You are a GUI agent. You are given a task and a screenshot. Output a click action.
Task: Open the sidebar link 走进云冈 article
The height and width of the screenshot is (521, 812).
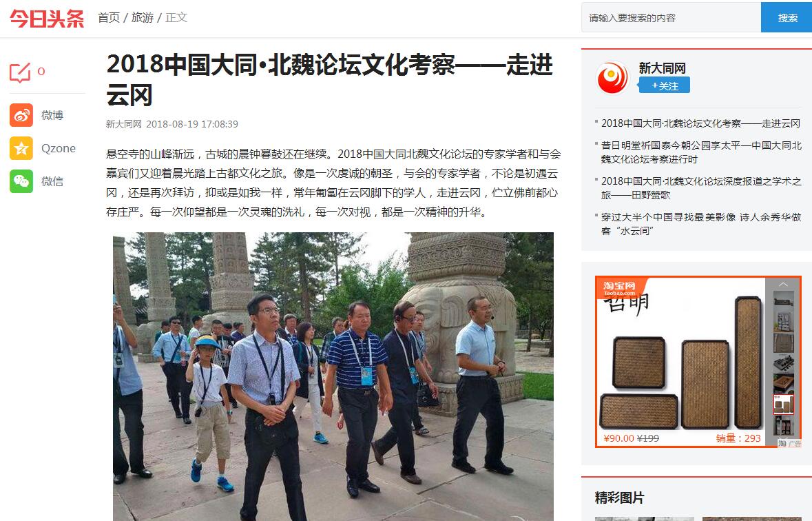[700, 123]
